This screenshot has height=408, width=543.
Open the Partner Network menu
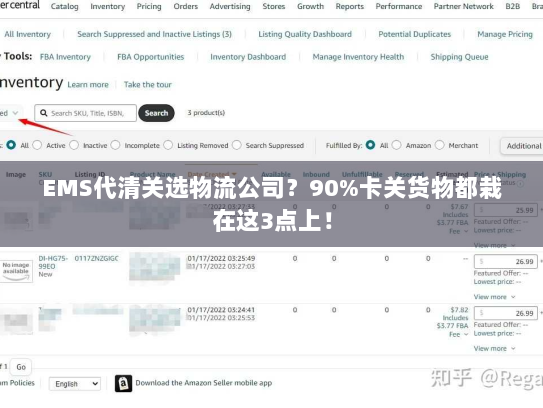pyautogui.click(x=464, y=6)
